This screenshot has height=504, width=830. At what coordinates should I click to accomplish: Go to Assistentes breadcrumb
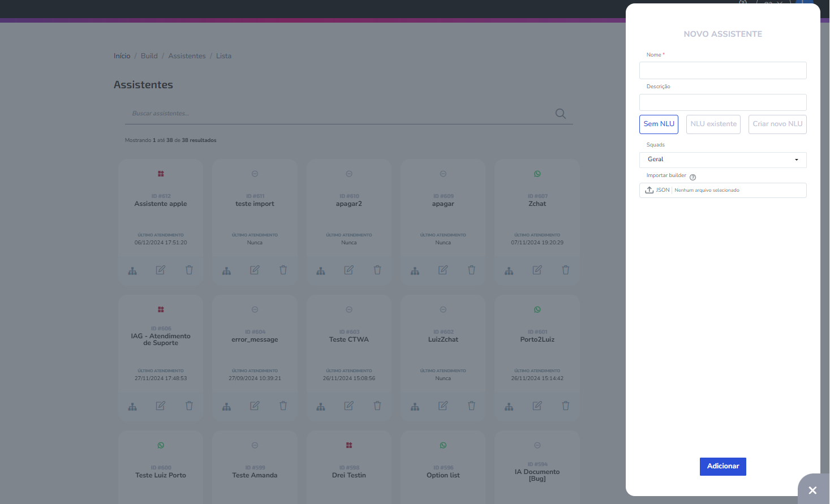click(187, 56)
